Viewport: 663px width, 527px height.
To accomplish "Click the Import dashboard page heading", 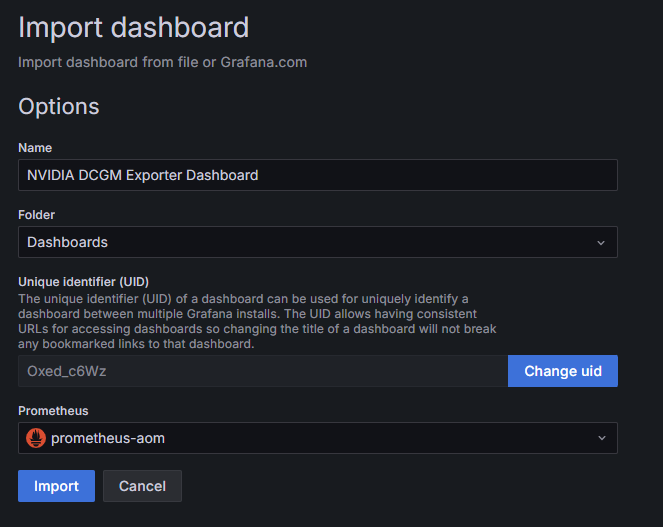I will pyautogui.click(x=134, y=27).
